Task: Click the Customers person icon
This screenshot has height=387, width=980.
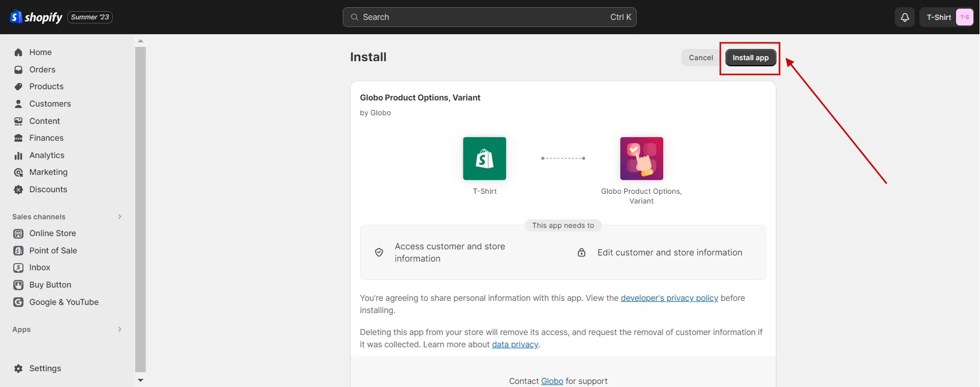Action: (18, 104)
